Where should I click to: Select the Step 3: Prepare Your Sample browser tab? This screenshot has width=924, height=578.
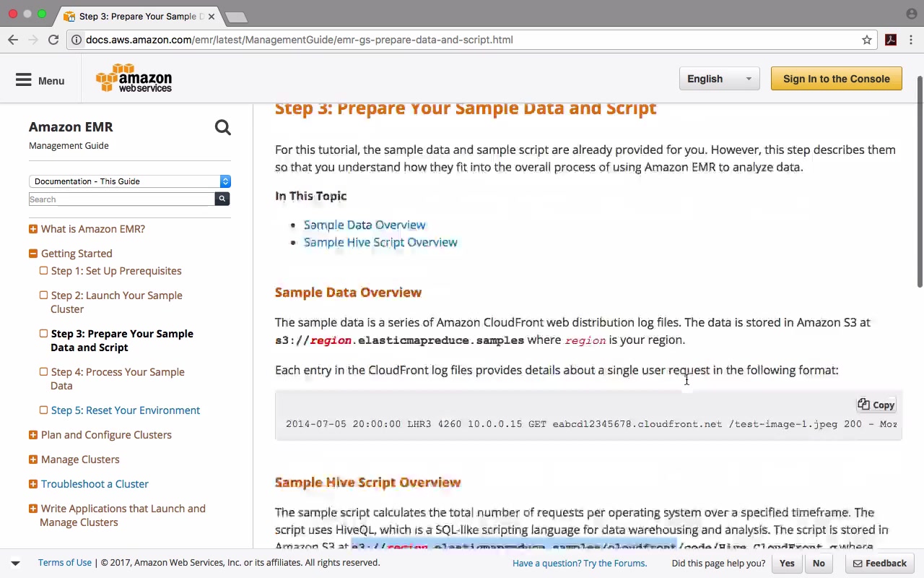click(x=137, y=16)
